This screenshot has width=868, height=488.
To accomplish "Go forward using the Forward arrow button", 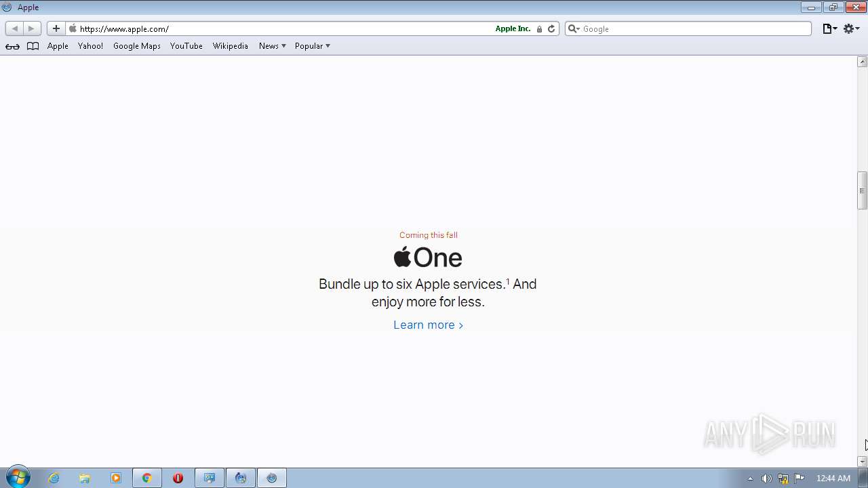I will [x=32, y=28].
